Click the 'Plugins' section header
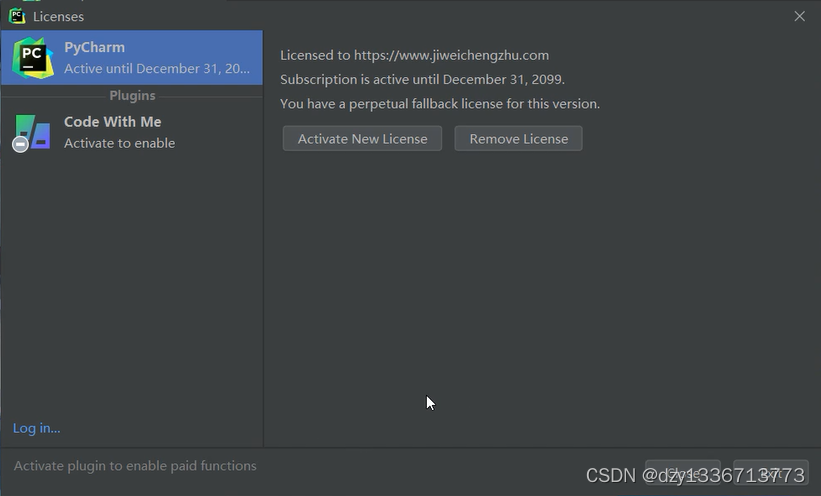The image size is (821, 496). tap(132, 95)
